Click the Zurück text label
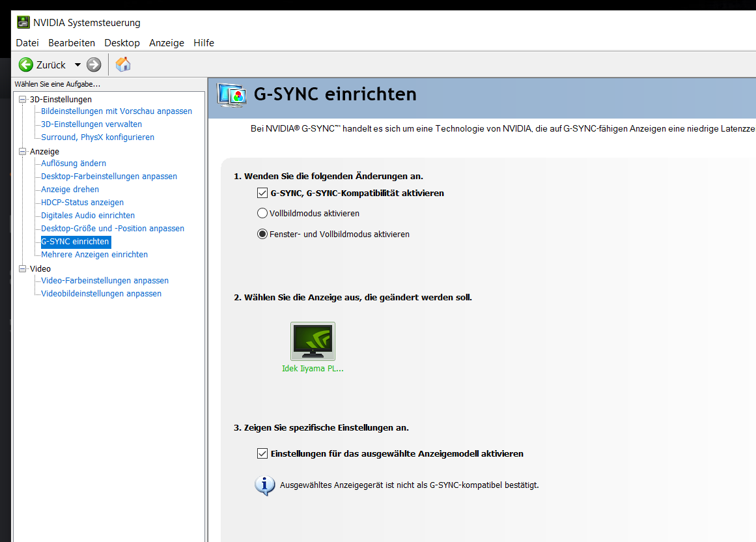 tap(51, 65)
